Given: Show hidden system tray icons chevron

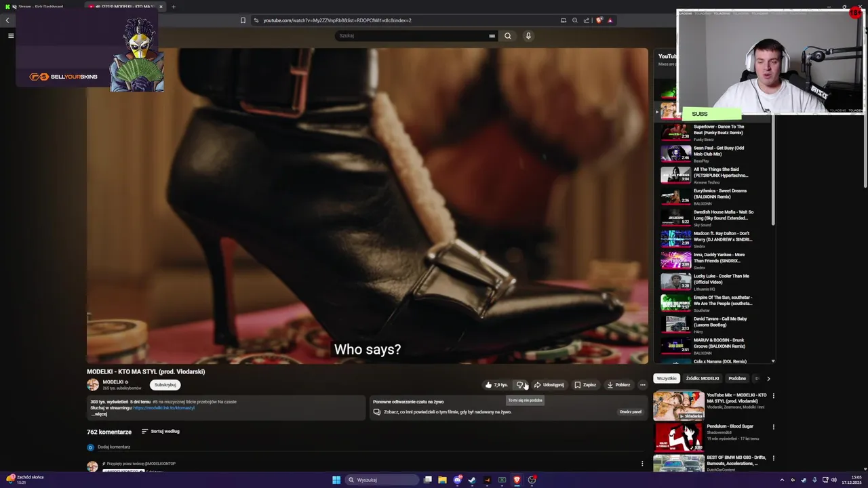Looking at the screenshot, I should coord(782,480).
